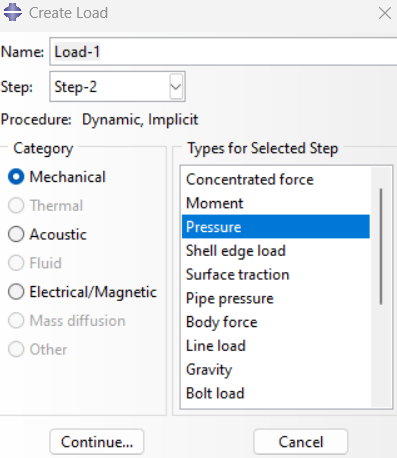Select Body force load type
Screen dimensions: 397x458
[x=276, y=322]
